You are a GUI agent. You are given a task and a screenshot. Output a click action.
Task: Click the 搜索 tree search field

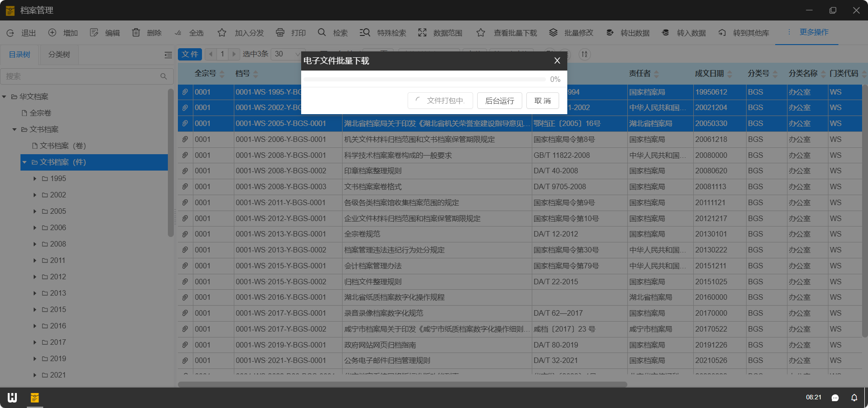(x=82, y=76)
